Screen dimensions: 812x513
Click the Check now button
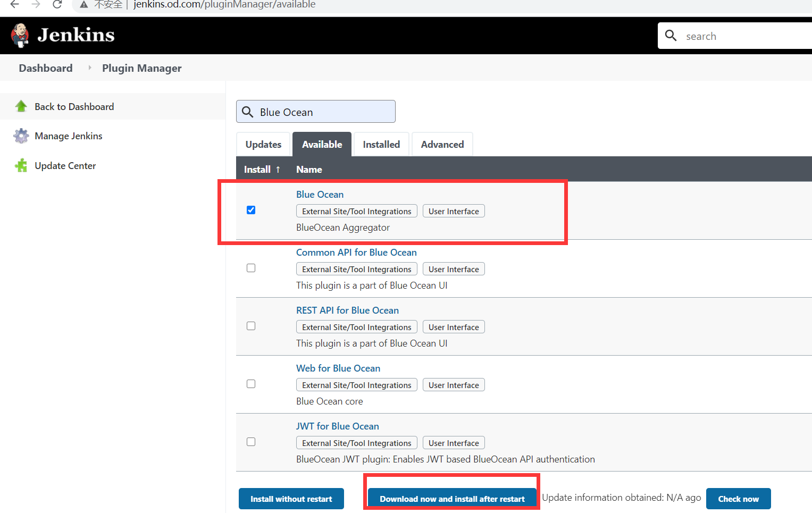739,499
